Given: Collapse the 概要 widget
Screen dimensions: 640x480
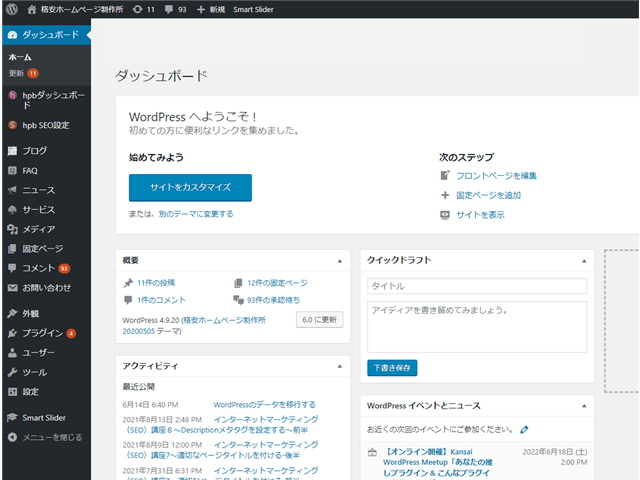Looking at the screenshot, I should point(340,261).
